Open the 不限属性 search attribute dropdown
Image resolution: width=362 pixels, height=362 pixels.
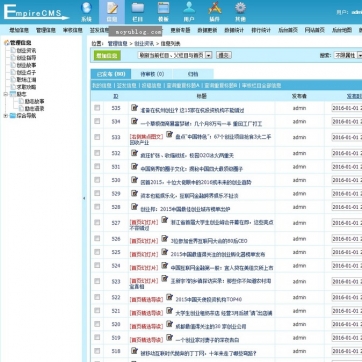pos(348,55)
